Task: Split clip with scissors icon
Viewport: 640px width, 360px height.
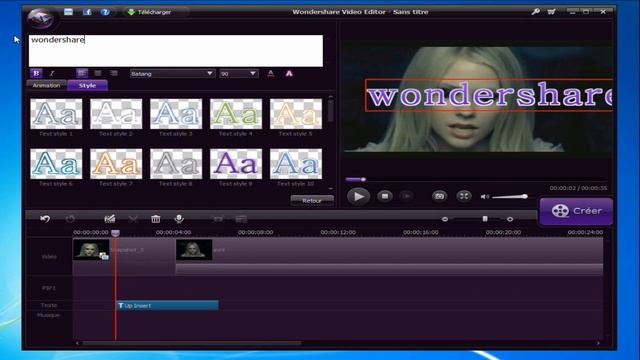Action: tap(133, 219)
